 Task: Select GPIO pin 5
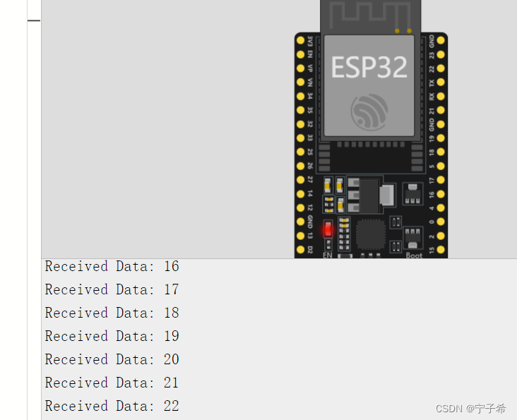[441, 166]
